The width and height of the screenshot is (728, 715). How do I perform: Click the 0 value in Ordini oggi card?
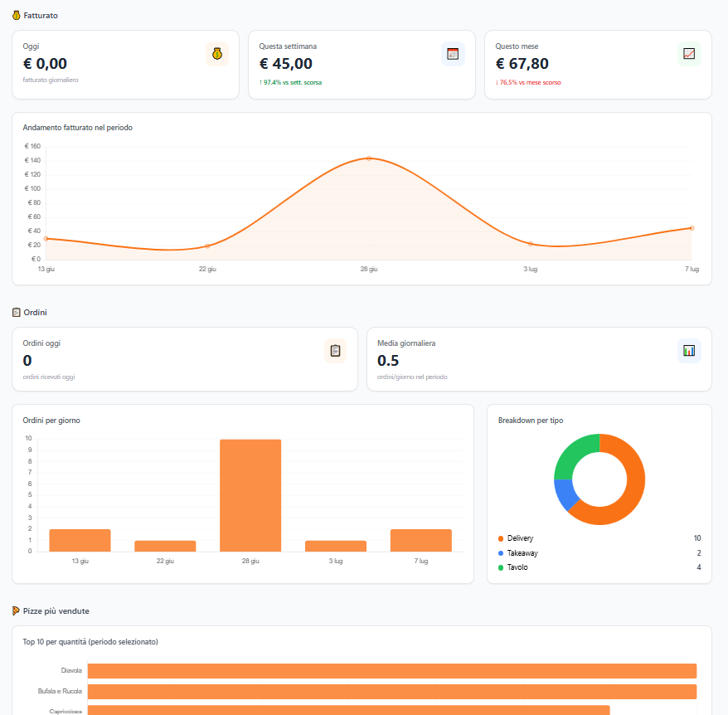(x=27, y=361)
